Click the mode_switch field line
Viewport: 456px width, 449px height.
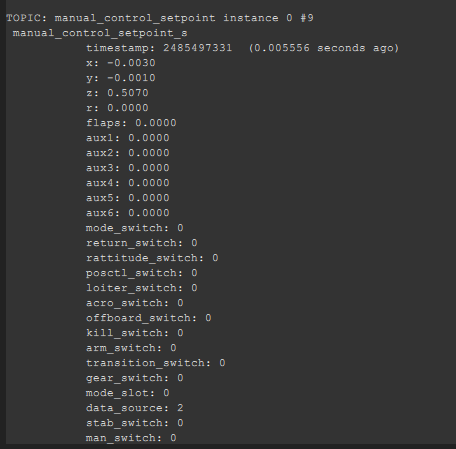[135, 228]
